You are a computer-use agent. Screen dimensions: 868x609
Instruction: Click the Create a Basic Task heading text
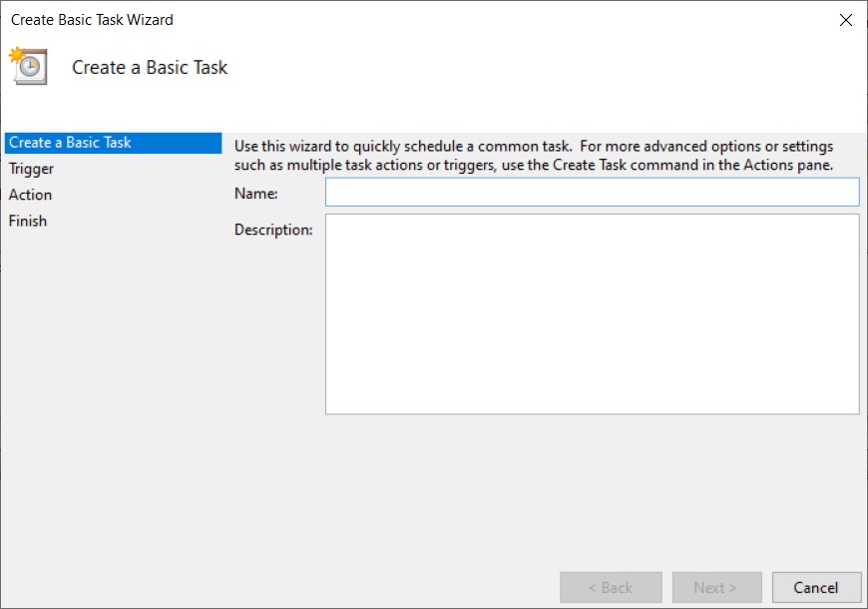149,67
